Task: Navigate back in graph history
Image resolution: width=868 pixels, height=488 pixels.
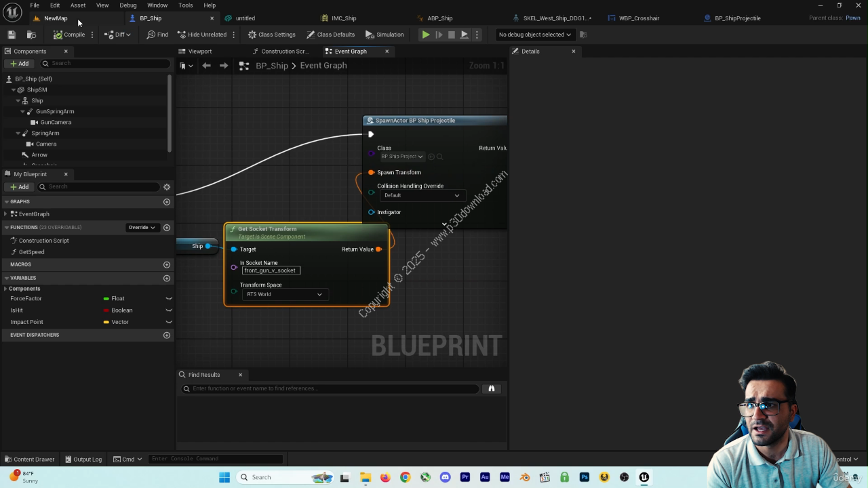Action: 206,66
